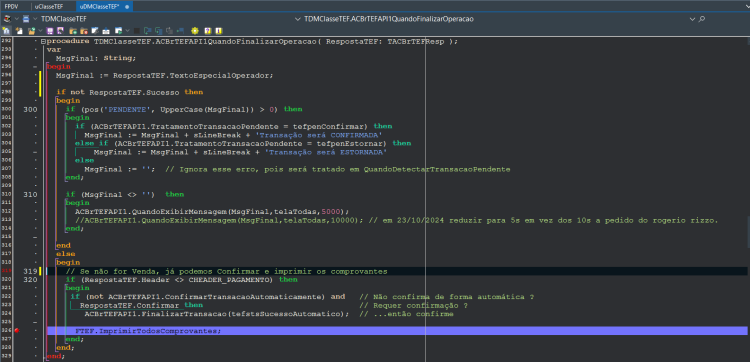
Task: Open the QuandoFinalizarOperacao method combo box
Action: click(501, 19)
